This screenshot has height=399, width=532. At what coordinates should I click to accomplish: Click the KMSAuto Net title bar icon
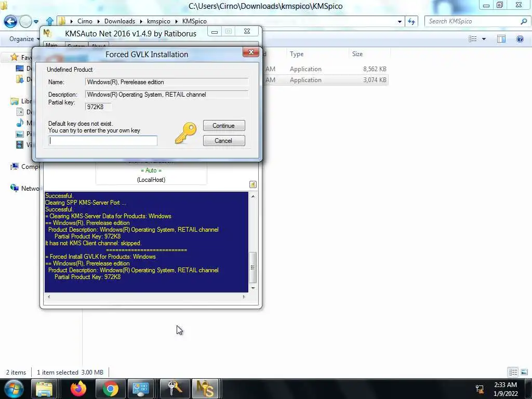[47, 33]
